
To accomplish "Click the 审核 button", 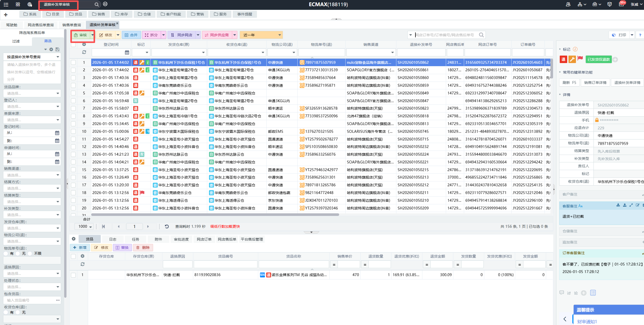I will [x=81, y=35].
